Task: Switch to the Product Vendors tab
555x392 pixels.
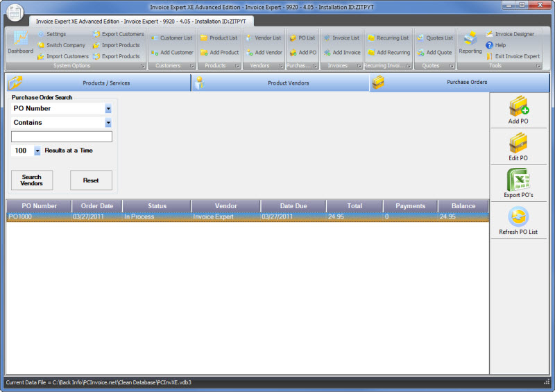Action: click(281, 83)
